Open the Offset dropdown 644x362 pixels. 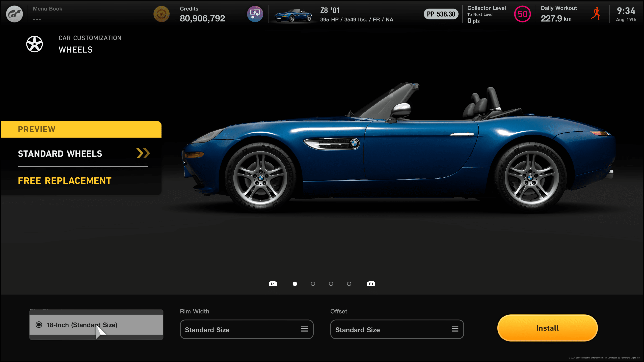(397, 329)
